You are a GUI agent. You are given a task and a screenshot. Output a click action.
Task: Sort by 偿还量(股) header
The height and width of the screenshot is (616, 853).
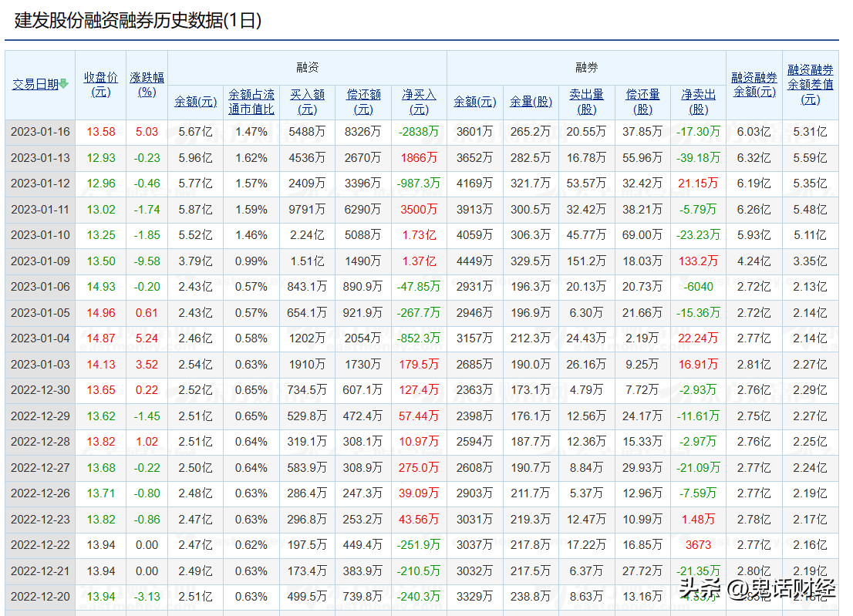(x=642, y=102)
